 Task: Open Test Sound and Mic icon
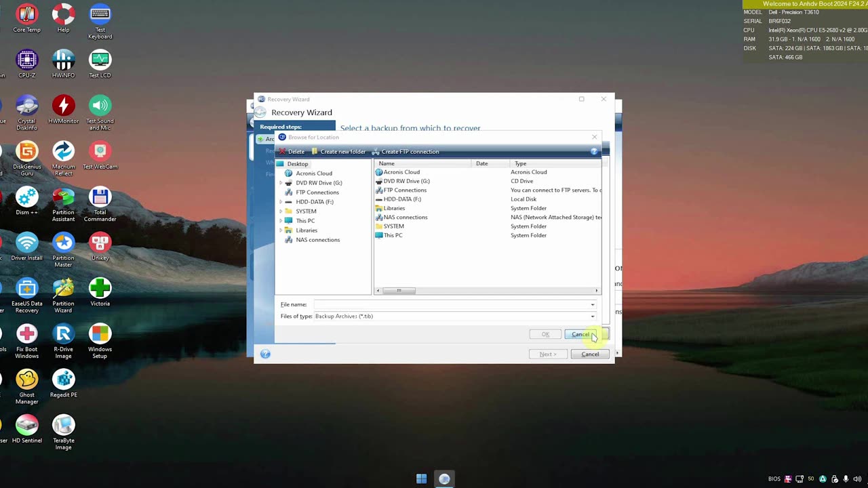100,113
